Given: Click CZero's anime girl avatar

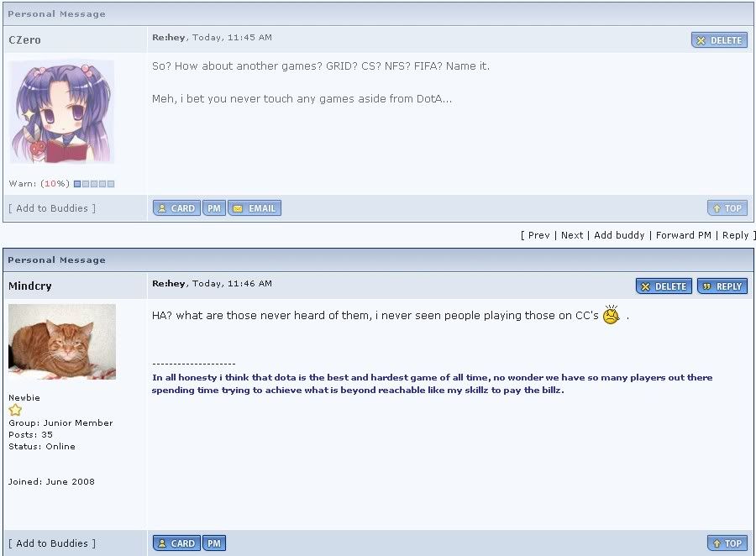Looking at the screenshot, I should 61,112.
